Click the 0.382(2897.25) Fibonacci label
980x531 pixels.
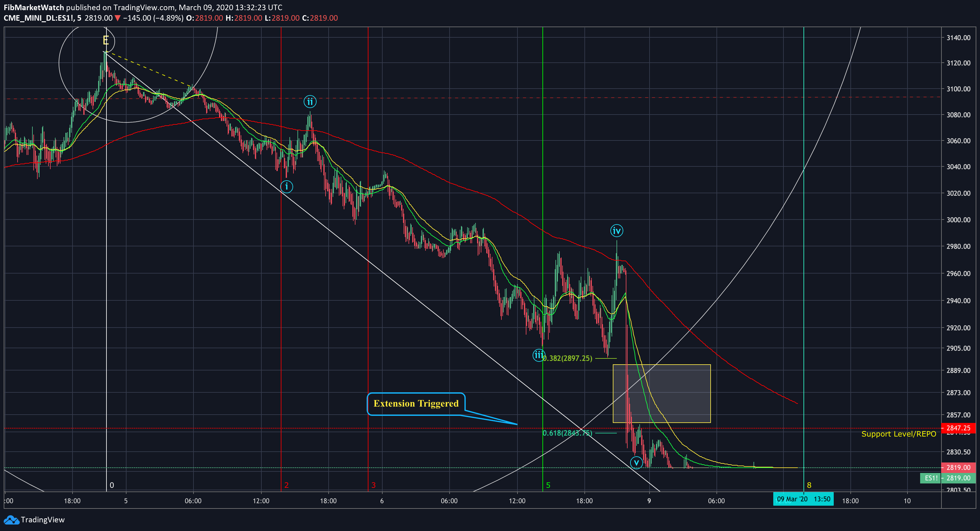[x=567, y=358]
